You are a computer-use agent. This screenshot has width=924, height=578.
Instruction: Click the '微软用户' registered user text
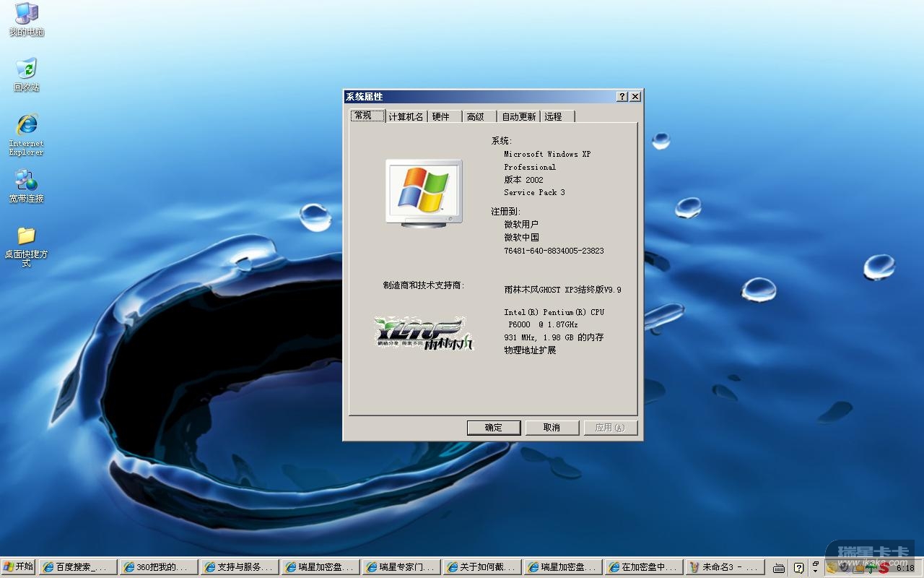[521, 225]
